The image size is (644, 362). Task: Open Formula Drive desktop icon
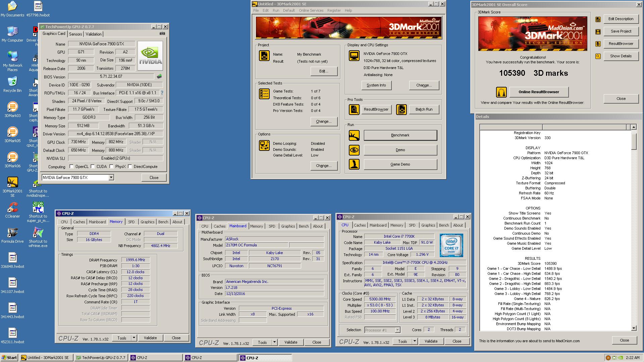click(x=12, y=235)
